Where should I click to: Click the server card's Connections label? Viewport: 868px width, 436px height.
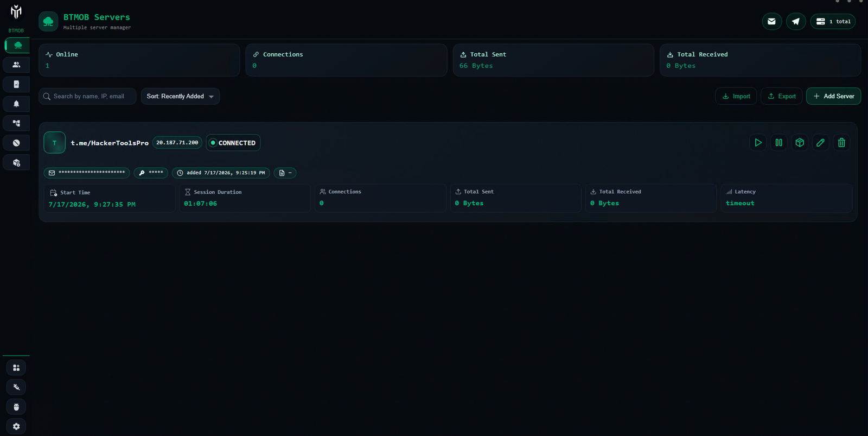point(344,192)
